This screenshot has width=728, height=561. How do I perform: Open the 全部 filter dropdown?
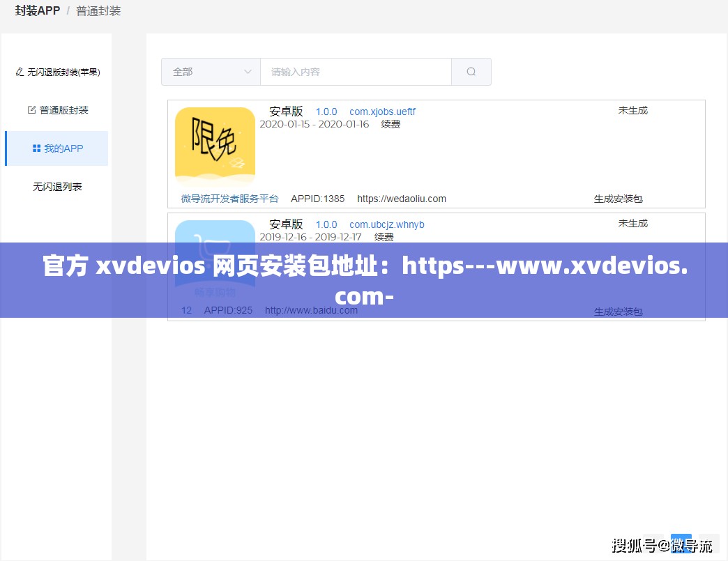211,72
